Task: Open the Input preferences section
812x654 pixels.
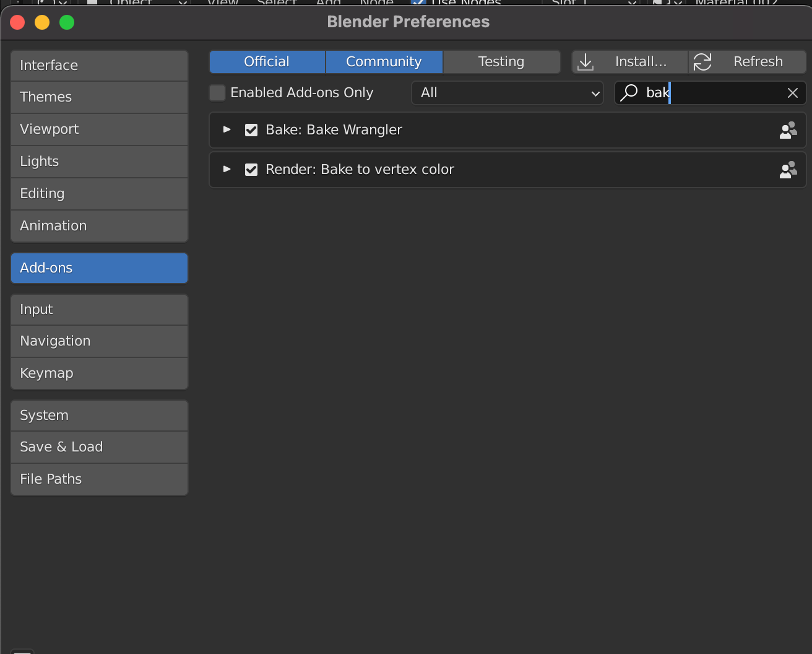Action: (99, 310)
